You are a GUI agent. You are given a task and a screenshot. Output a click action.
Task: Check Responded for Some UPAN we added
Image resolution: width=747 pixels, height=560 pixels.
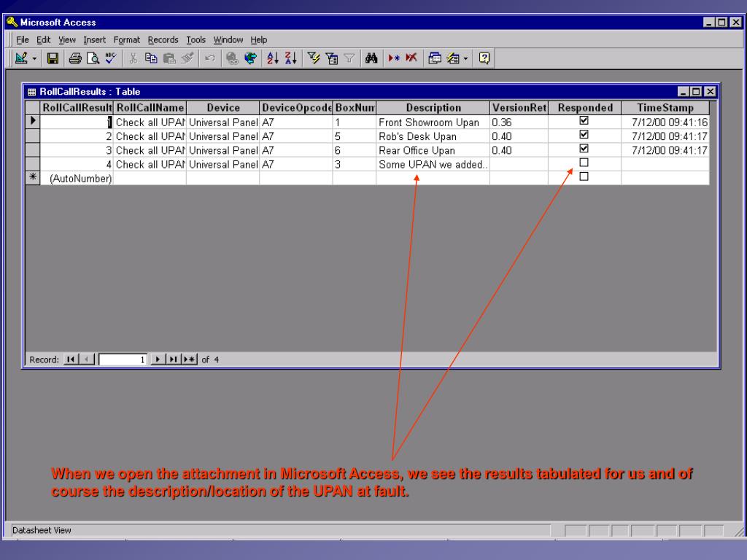(x=584, y=163)
